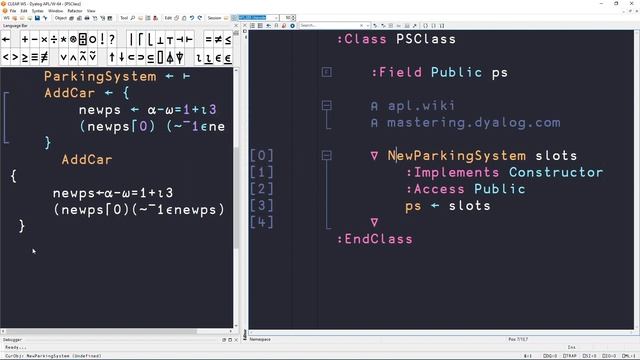Insert the greater-or-equal glyph

25,58
